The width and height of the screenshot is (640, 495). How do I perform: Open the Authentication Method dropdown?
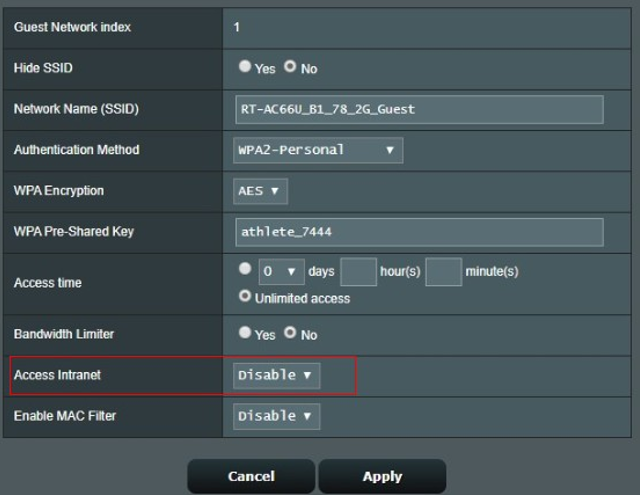click(318, 150)
